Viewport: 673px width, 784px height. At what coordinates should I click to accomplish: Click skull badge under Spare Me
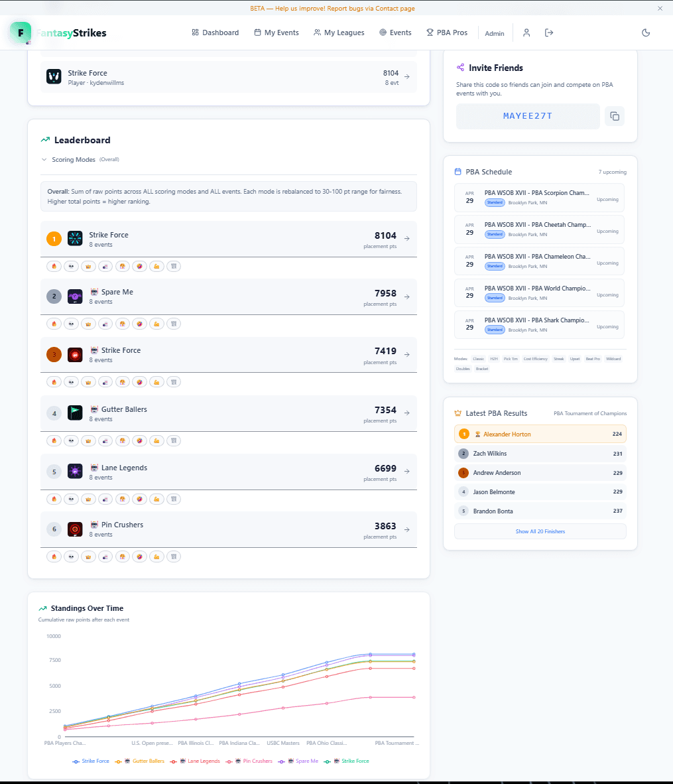[x=71, y=324]
